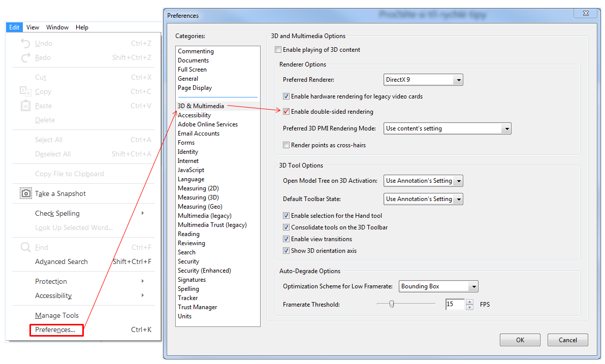
Task: Enable playing of 3D content checkbox
Action: point(278,50)
